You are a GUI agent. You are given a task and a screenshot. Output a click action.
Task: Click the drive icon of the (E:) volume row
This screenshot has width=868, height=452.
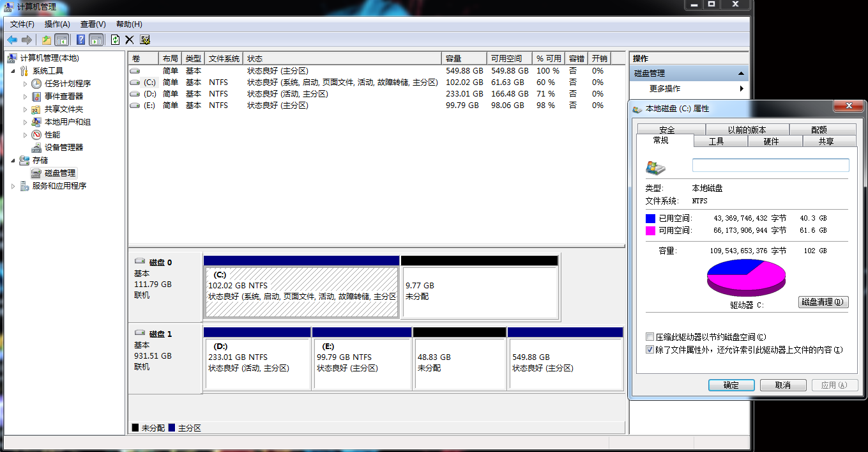tap(135, 105)
